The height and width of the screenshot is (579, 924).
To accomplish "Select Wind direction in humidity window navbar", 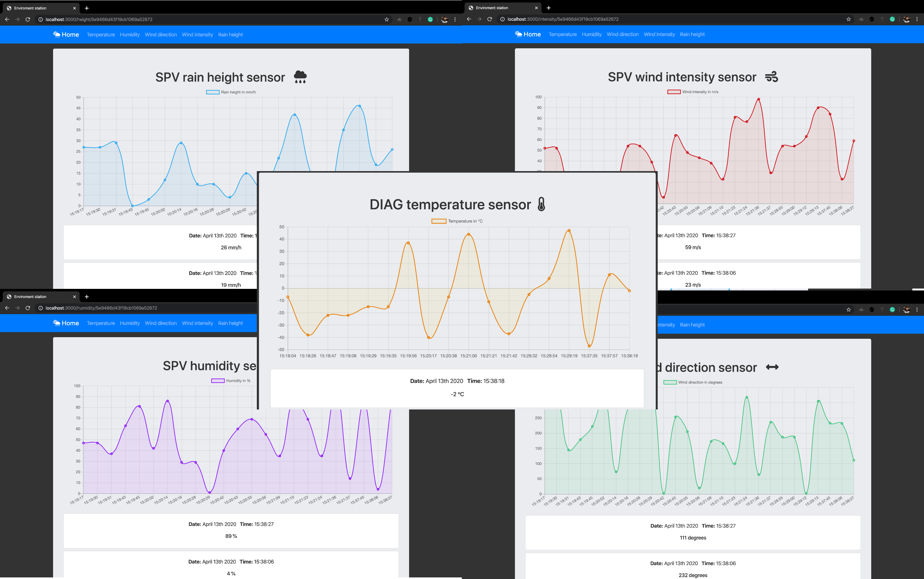I will tap(161, 323).
